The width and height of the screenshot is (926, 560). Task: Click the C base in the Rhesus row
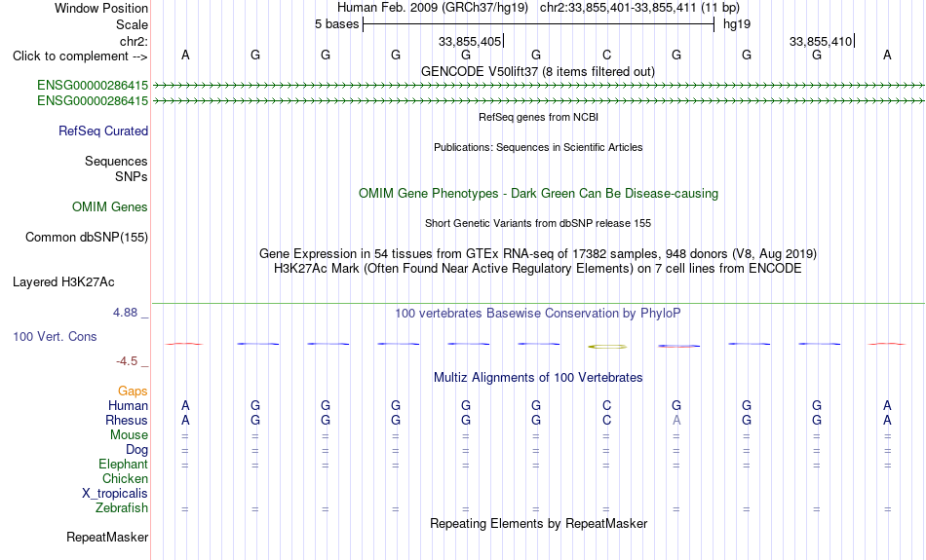(x=606, y=420)
